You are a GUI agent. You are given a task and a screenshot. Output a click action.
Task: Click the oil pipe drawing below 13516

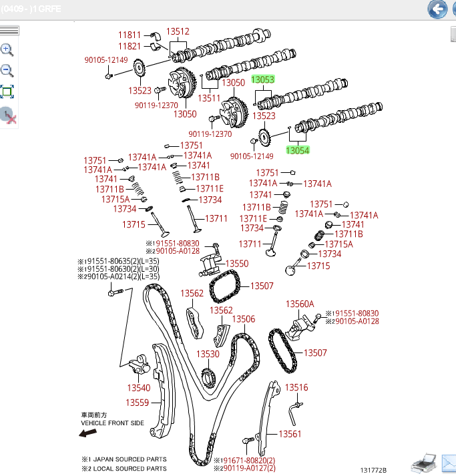295,413
